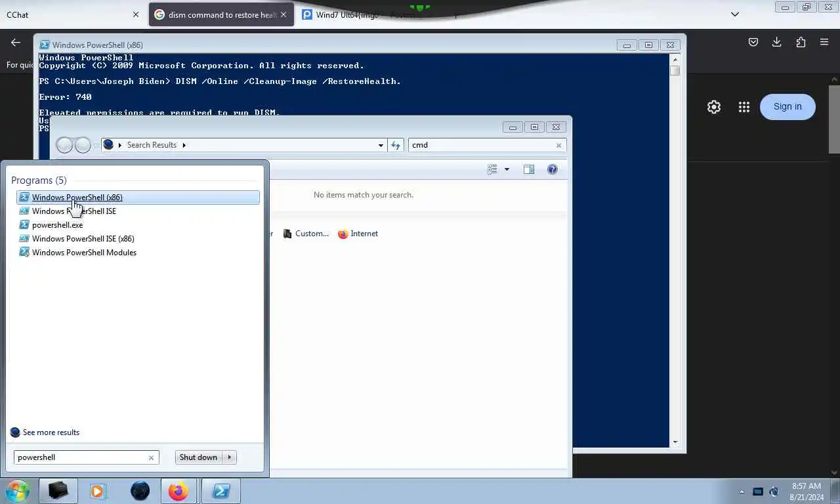
Task: Change view using the Explorer view icon
Action: (x=493, y=169)
